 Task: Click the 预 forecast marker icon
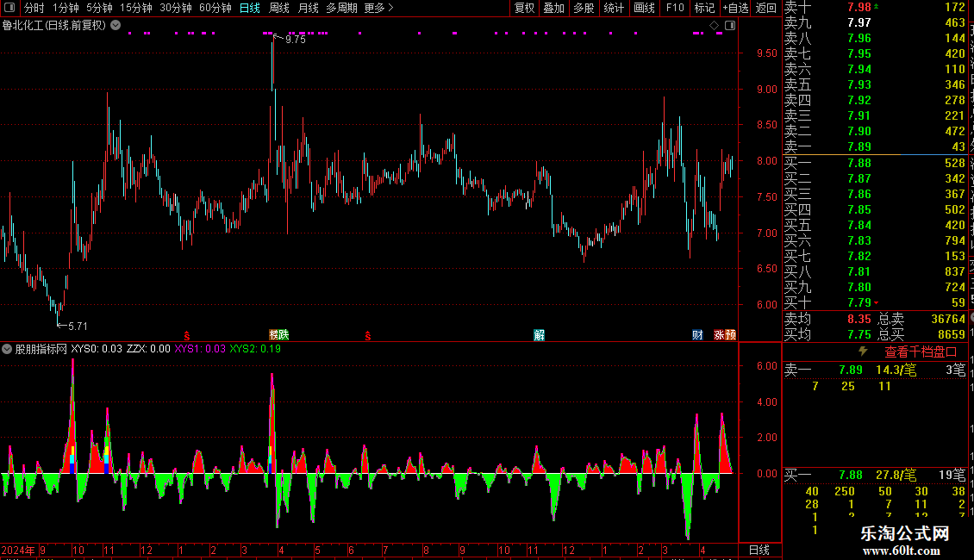730,335
